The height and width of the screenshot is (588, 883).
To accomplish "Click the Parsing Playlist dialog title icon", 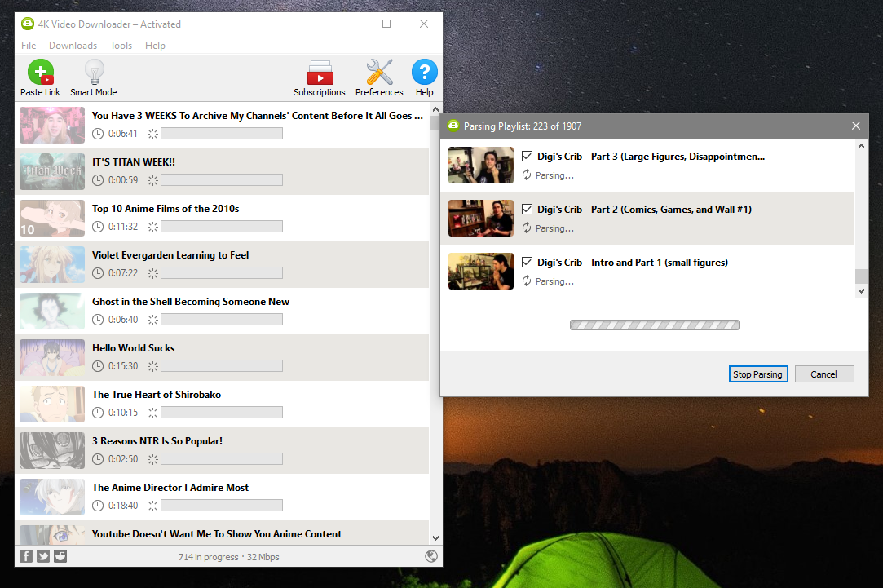I will (453, 126).
